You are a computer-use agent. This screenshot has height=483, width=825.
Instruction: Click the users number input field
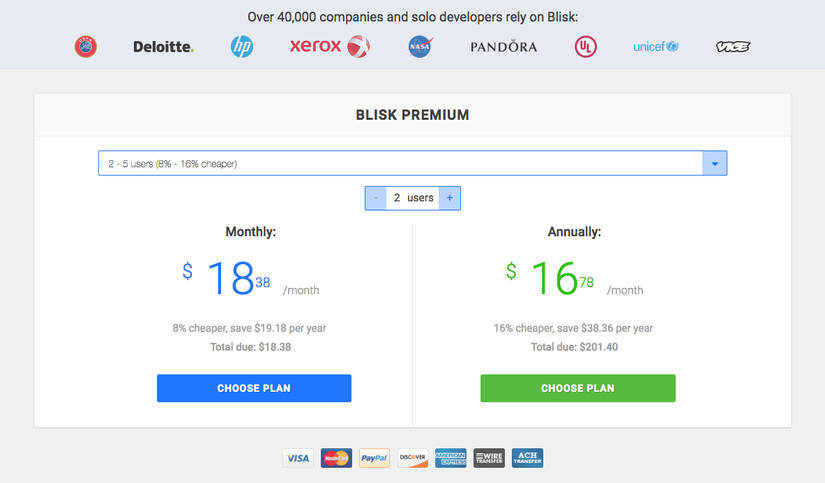(x=412, y=198)
